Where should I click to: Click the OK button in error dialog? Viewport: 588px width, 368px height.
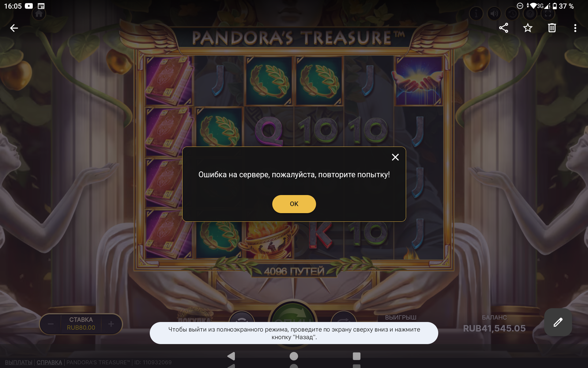tap(294, 204)
